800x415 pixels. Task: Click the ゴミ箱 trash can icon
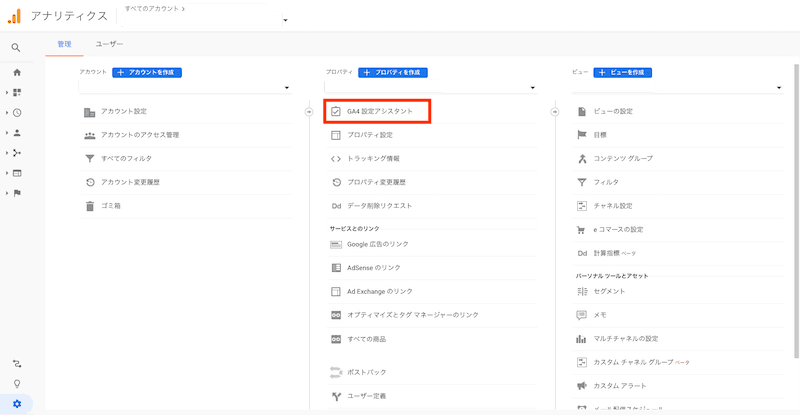click(90, 206)
